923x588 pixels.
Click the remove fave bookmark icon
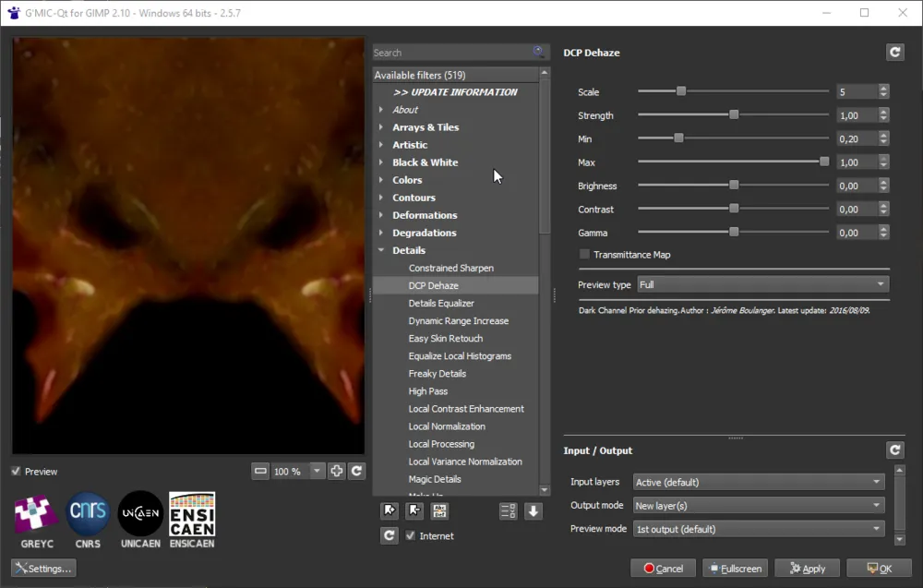click(414, 510)
